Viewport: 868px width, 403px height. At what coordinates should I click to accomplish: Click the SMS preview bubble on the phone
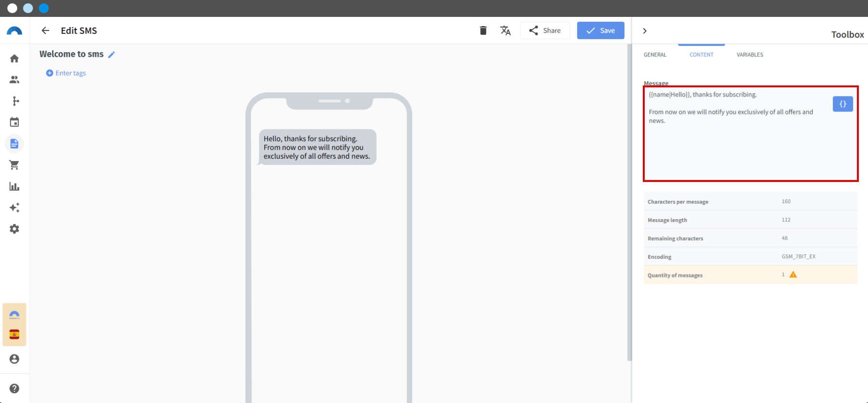pos(317,147)
